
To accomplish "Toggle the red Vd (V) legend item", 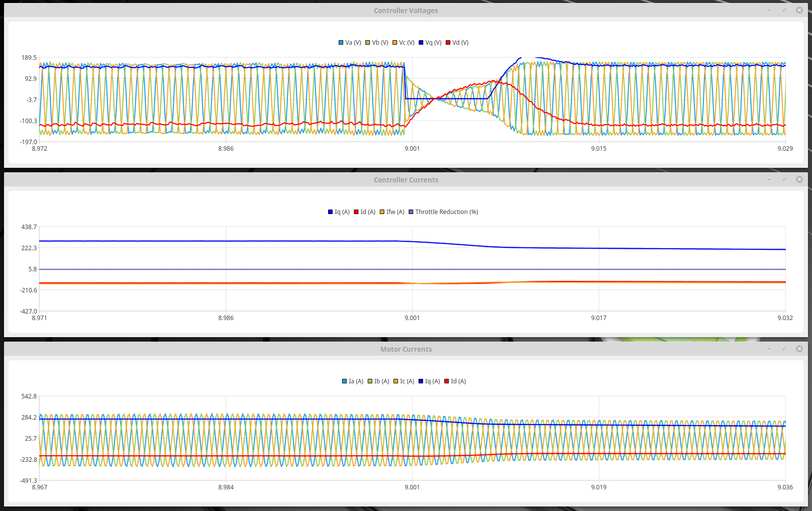I will (x=457, y=43).
